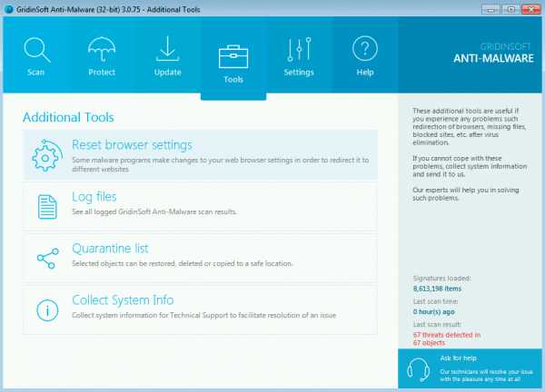Click 'These additional tools are useful' paragraph

(470, 127)
